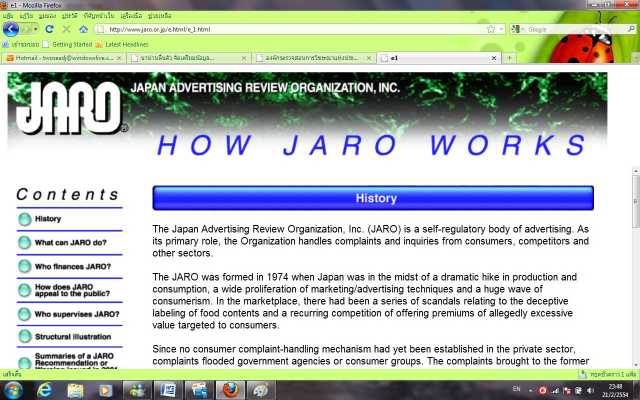The image size is (640, 400).
Task: Open Windows Media Player from the taskbar
Action: pyautogui.click(x=105, y=391)
